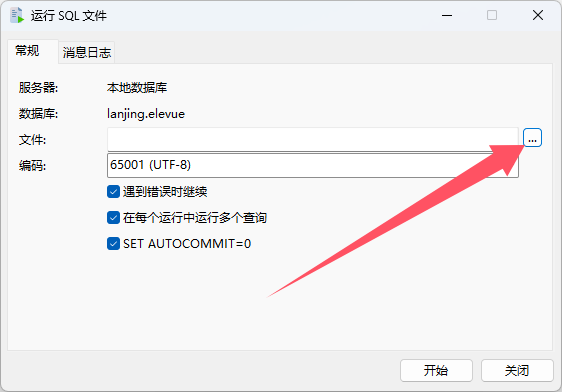Open the file browse ellipsis button
Image resolution: width=562 pixels, height=392 pixels.
click(x=532, y=138)
